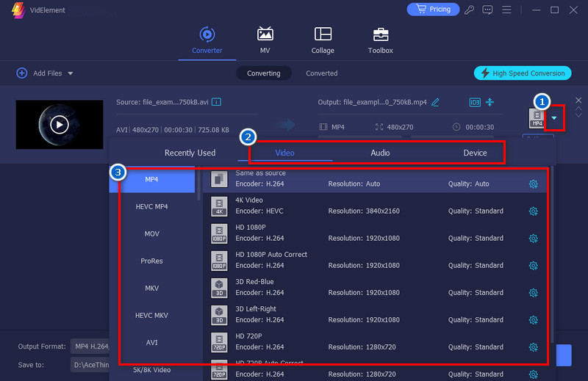Open the MP4 output format dropdown arrow
The image size is (588, 381).
[x=554, y=117]
